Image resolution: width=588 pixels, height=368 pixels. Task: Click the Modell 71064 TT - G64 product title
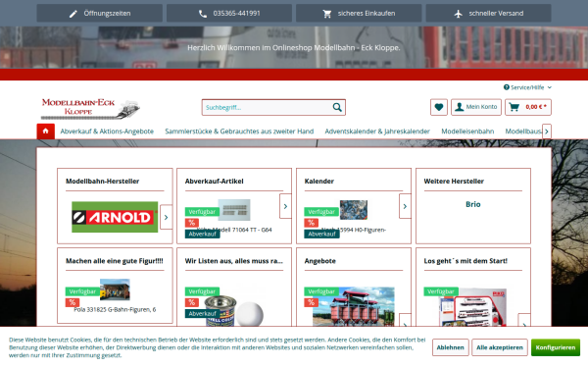click(234, 230)
